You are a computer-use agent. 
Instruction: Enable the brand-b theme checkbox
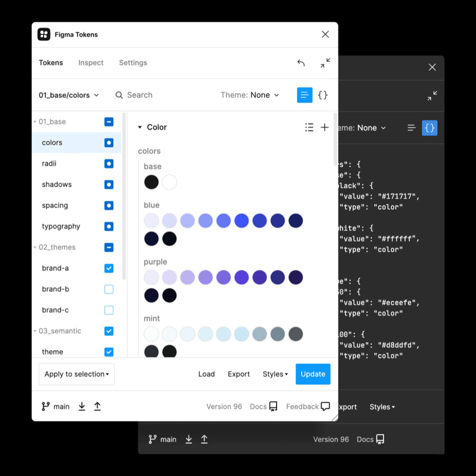(109, 289)
